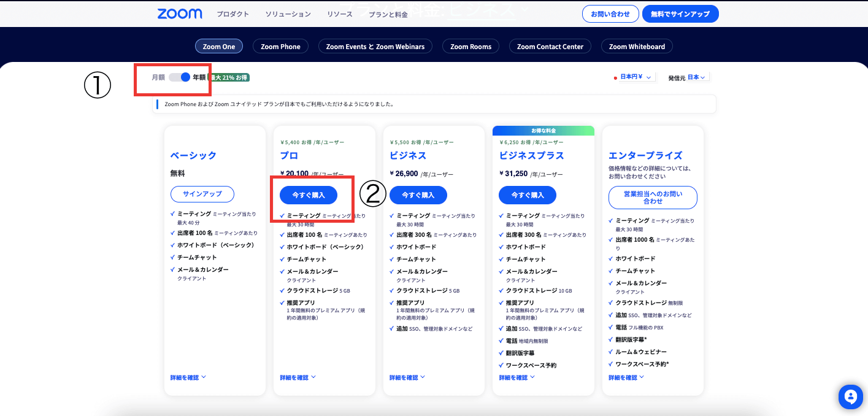Open the リソース menu
868x416 pixels.
pos(340,14)
